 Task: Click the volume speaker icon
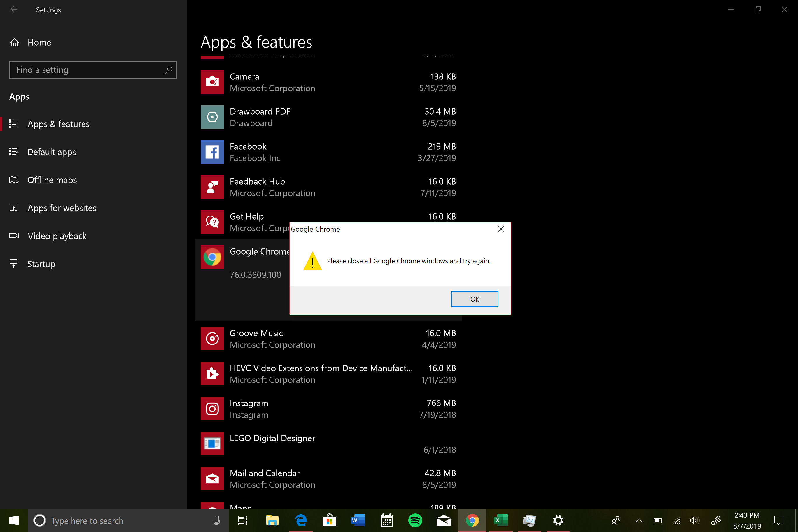(694, 520)
